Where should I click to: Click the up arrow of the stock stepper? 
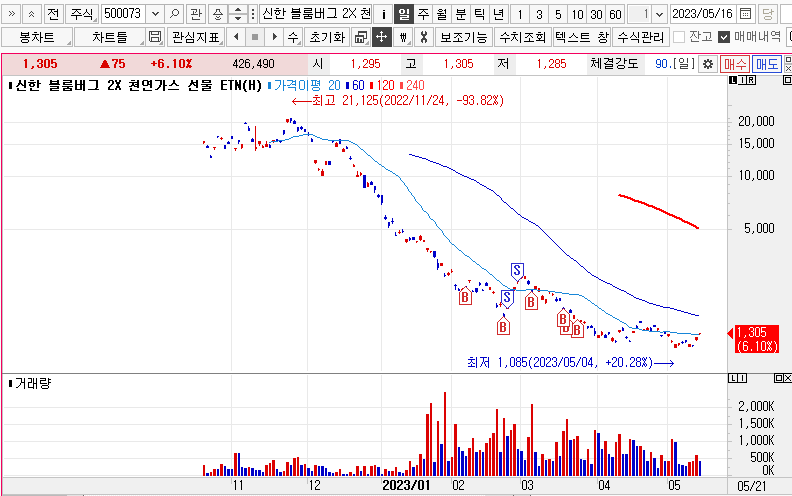[x=237, y=10]
